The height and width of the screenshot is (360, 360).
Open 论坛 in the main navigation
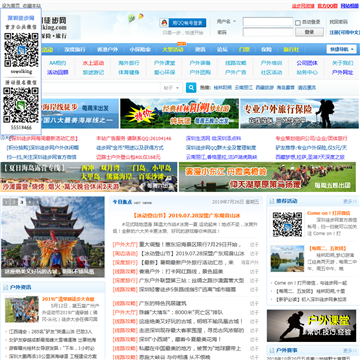(x=222, y=50)
